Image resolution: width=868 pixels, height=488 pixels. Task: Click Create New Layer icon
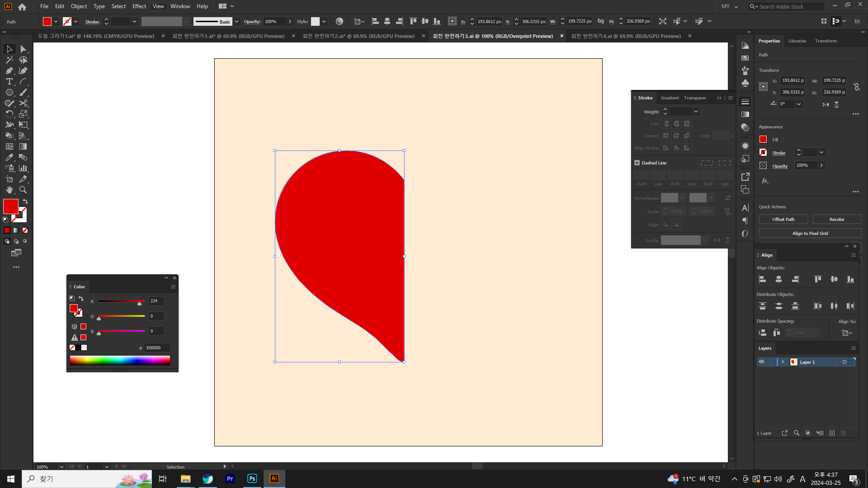[x=832, y=433]
